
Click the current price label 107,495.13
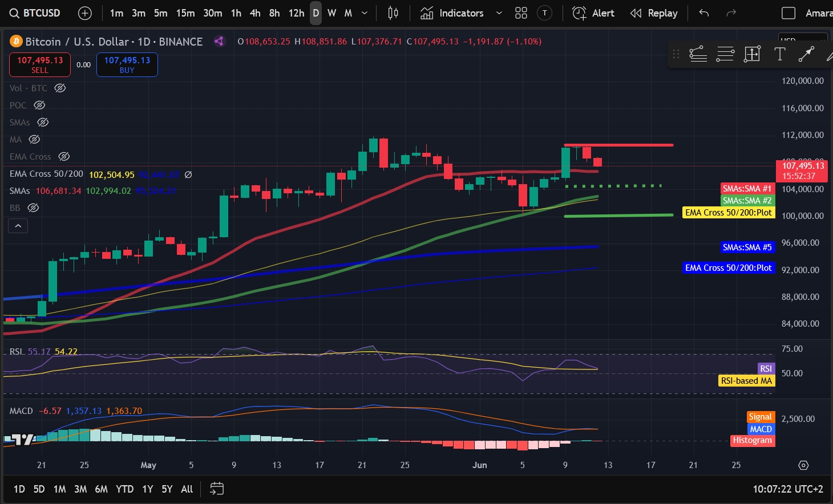(x=802, y=170)
